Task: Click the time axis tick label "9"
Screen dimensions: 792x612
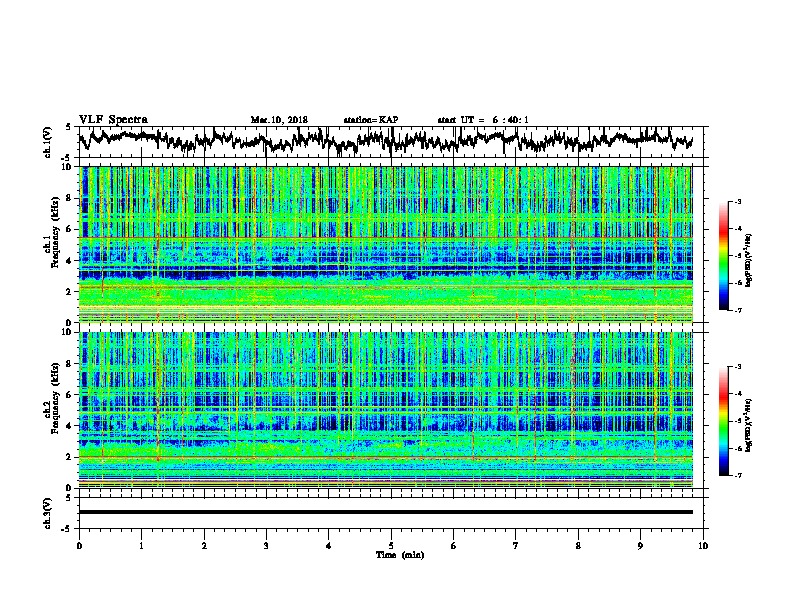Action: (x=640, y=546)
